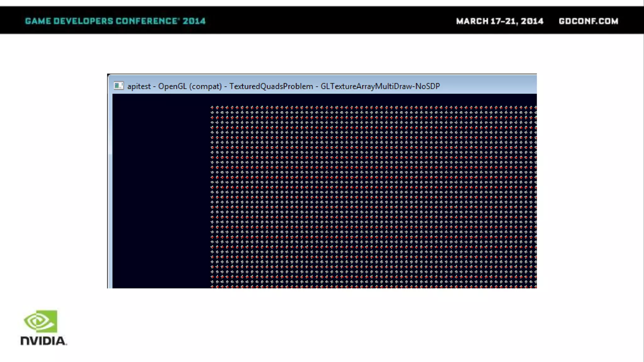
Task: Click the bottom-left textured quad in the grid
Action: tap(212, 286)
